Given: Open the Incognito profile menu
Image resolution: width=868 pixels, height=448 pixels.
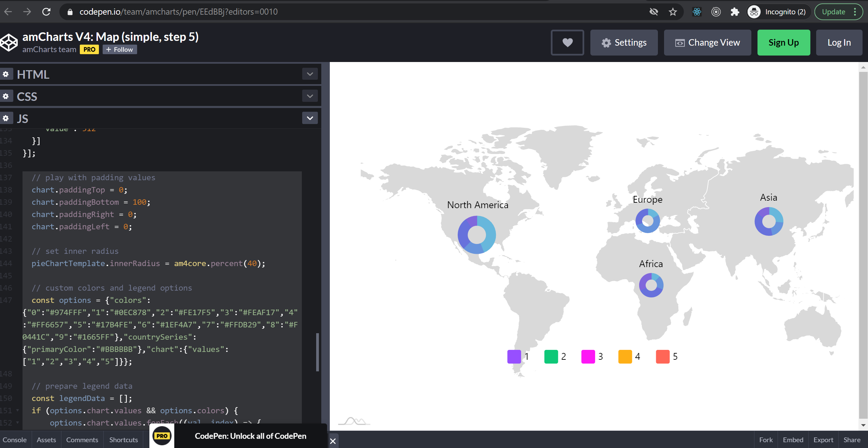Looking at the screenshot, I should click(x=778, y=11).
